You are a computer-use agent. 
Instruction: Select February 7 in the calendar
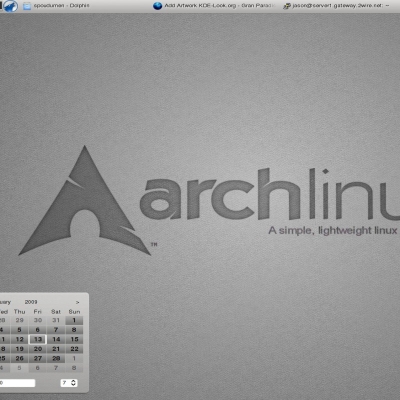click(x=56, y=330)
